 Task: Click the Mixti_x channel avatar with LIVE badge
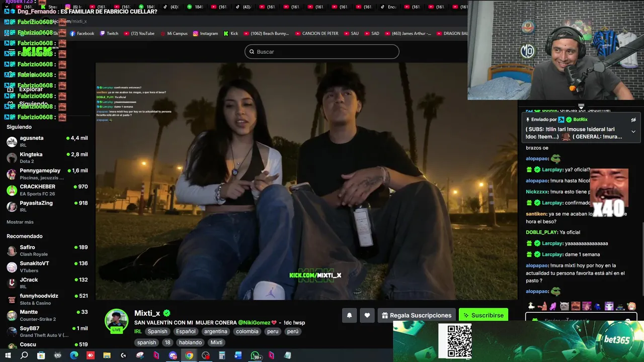pyautogui.click(x=116, y=321)
